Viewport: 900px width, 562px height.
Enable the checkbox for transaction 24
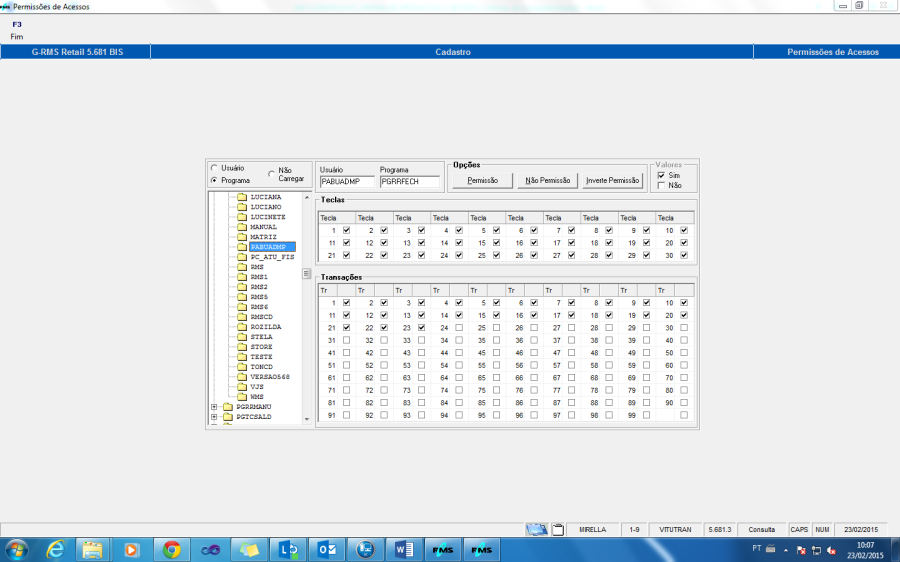click(x=459, y=327)
